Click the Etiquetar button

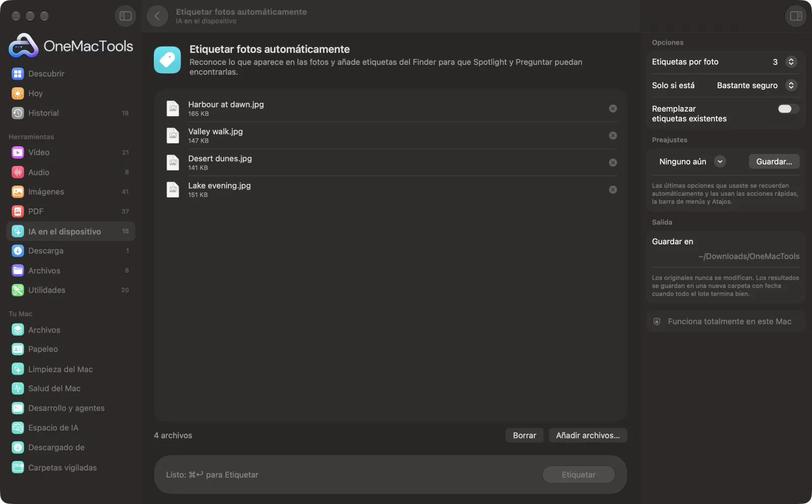(x=579, y=475)
